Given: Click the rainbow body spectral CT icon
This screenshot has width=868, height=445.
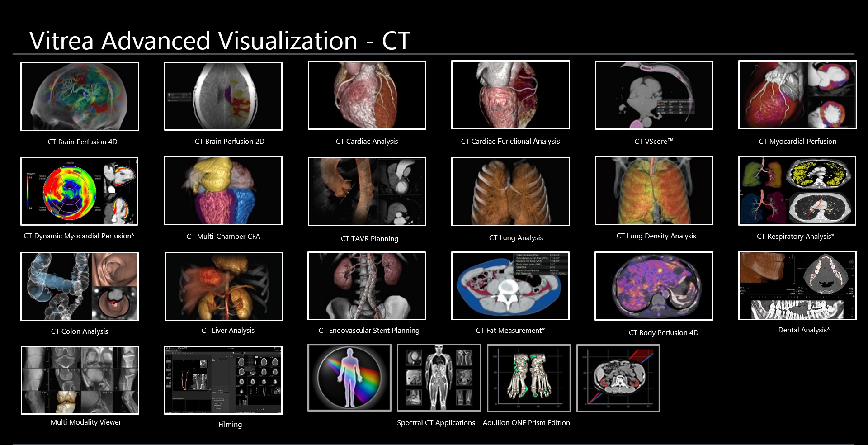Looking at the screenshot, I should tap(349, 378).
